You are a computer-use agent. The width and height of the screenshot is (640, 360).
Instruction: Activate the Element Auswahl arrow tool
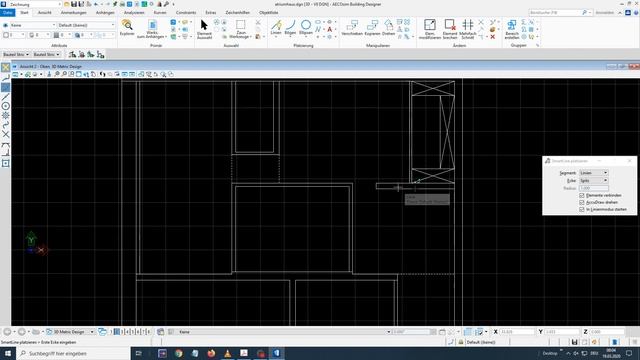pos(204,29)
